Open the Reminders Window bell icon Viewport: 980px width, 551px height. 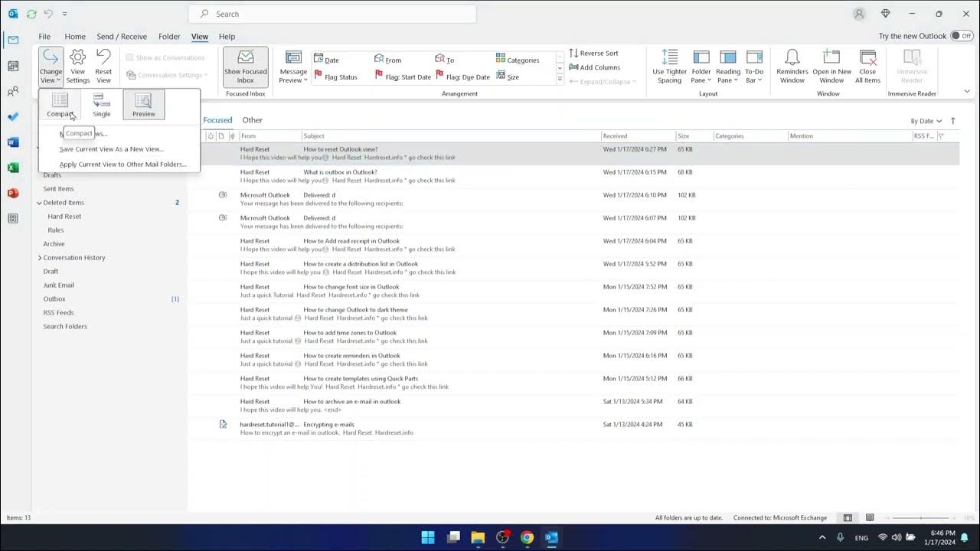[x=792, y=58]
